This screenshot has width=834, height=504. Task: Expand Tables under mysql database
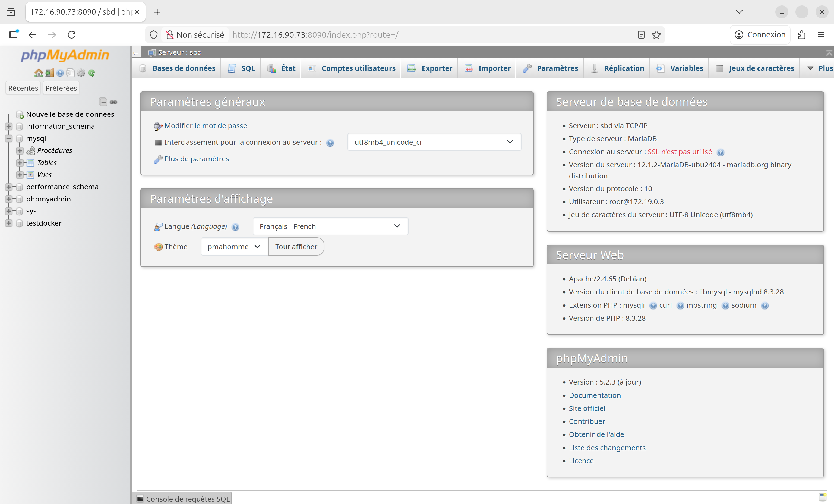pos(20,163)
